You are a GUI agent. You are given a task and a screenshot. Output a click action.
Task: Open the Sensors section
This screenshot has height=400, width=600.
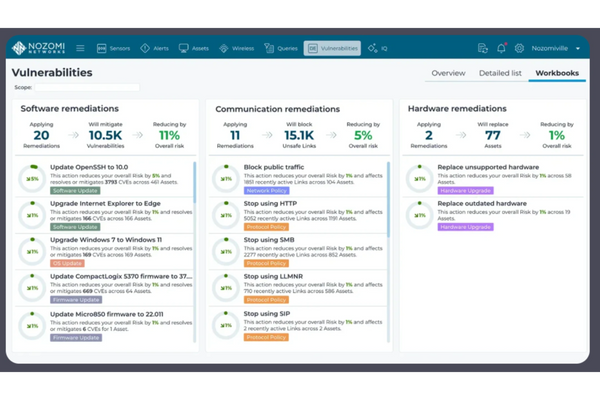113,48
